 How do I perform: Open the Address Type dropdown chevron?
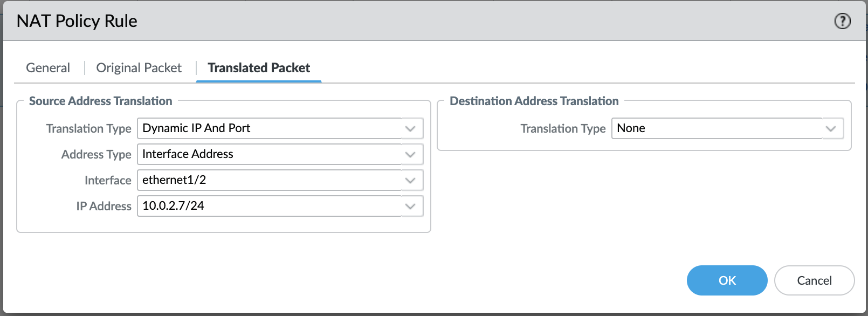[411, 154]
